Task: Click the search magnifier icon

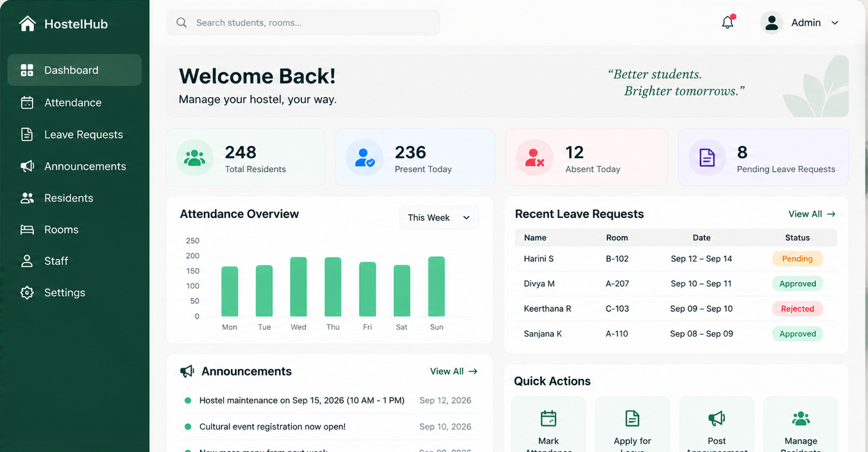Action: pyautogui.click(x=182, y=22)
